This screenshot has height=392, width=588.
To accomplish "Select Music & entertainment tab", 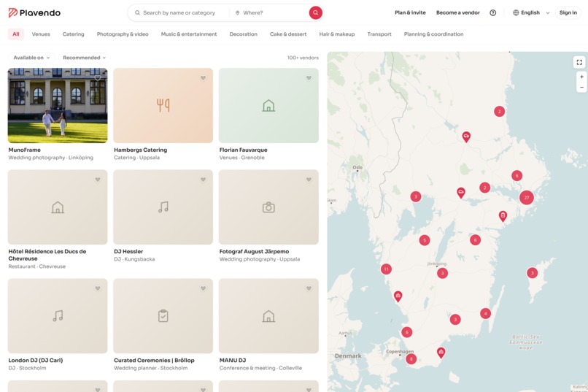I will (x=189, y=34).
